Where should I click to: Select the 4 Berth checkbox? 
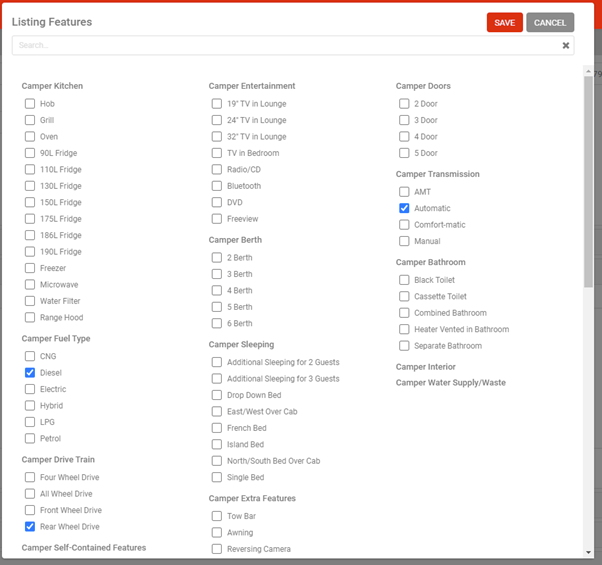click(217, 291)
